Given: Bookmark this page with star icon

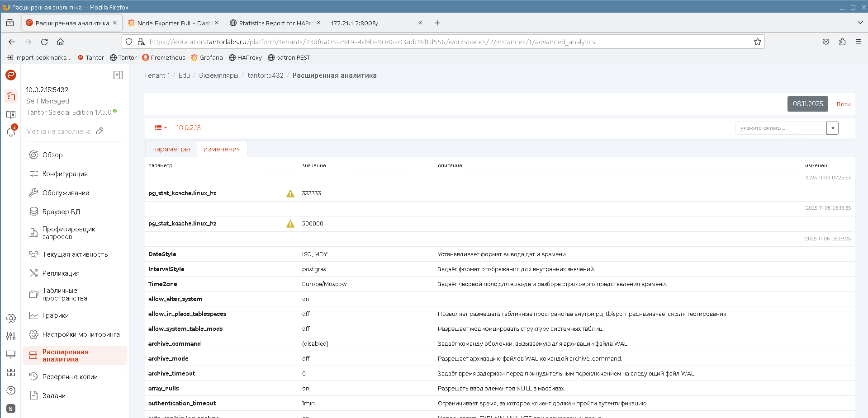Looking at the screenshot, I should click(x=758, y=42).
